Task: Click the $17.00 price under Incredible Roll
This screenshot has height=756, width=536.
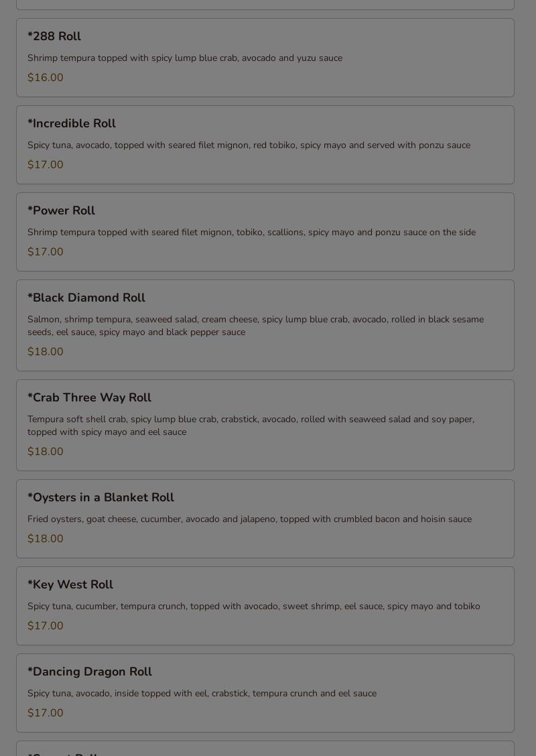Action: click(46, 165)
